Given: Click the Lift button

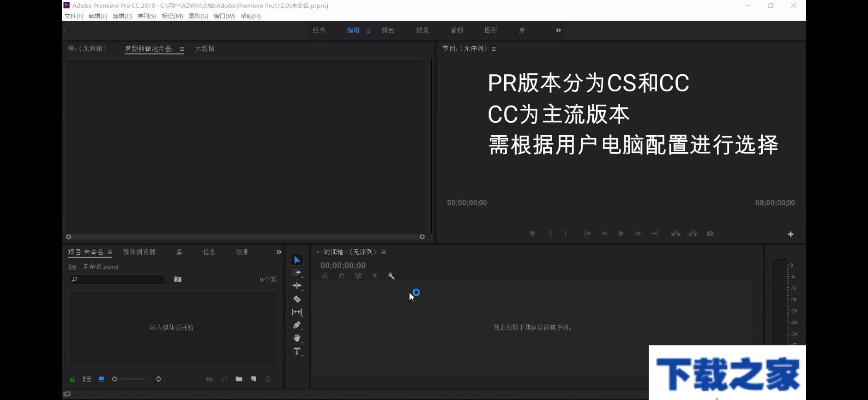Looking at the screenshot, I should coord(675,234).
